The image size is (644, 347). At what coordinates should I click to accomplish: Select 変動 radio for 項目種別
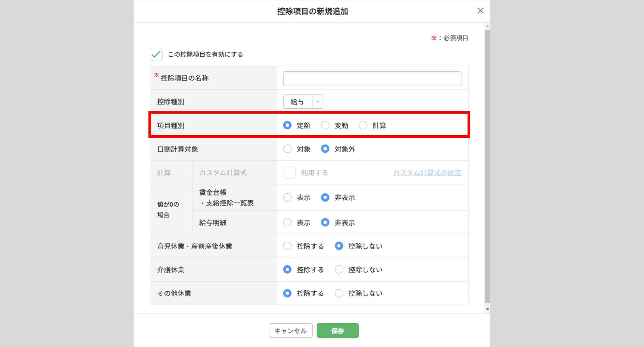(x=325, y=125)
